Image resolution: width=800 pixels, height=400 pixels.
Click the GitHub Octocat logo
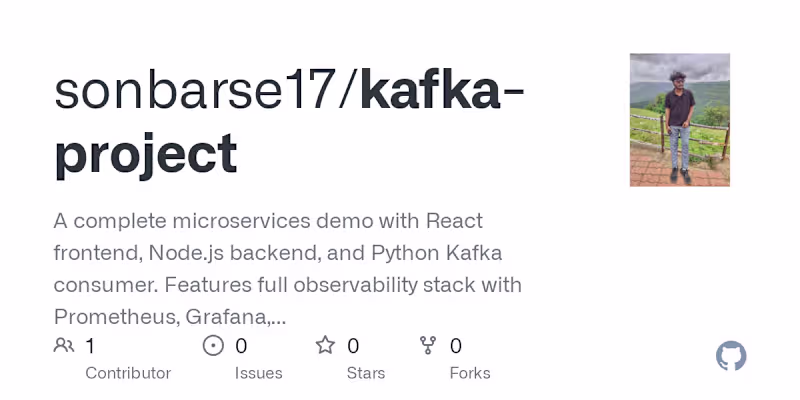coord(731,356)
